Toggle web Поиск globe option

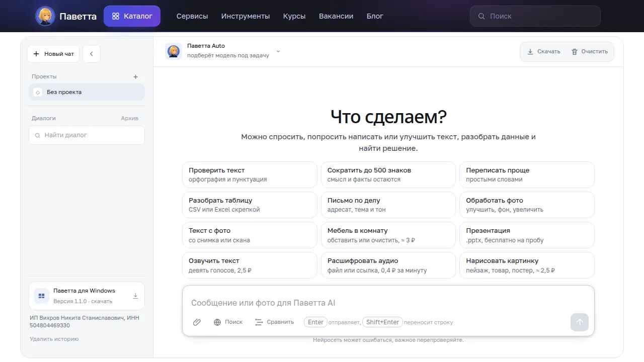click(228, 322)
